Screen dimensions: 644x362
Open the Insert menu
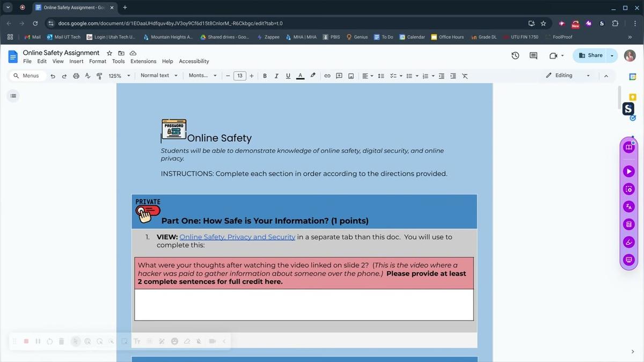(76, 61)
